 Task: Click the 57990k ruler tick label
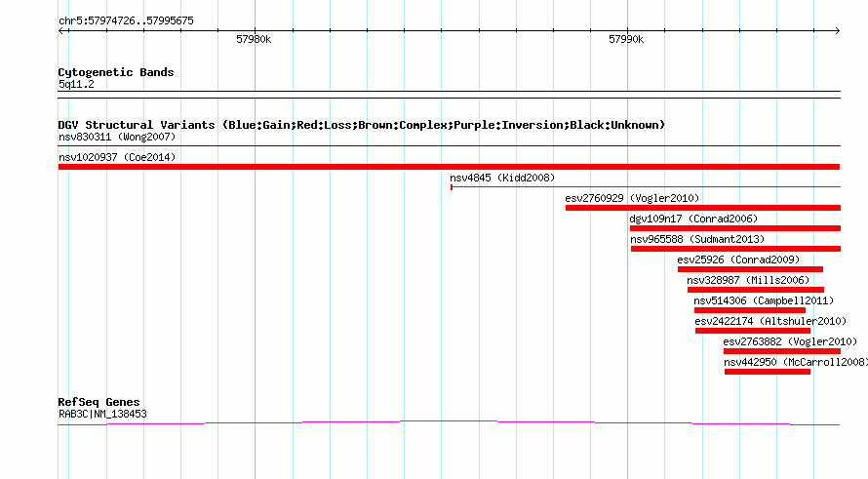(x=626, y=39)
